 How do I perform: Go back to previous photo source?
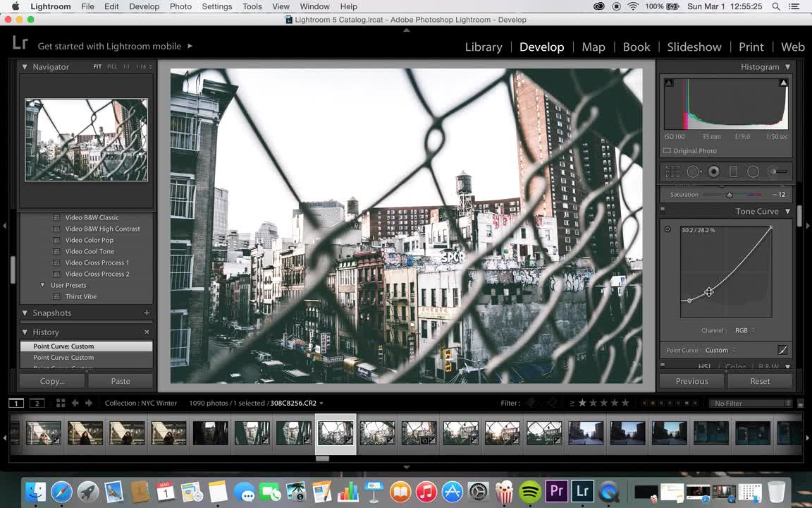(x=75, y=403)
